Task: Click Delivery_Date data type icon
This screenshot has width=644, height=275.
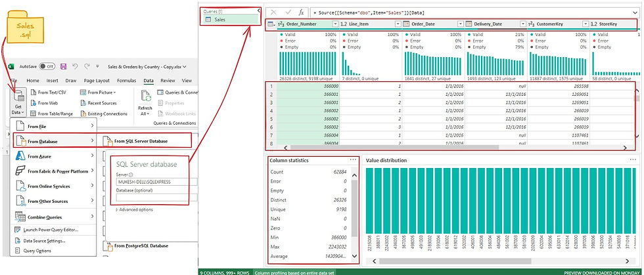Action: point(469,24)
